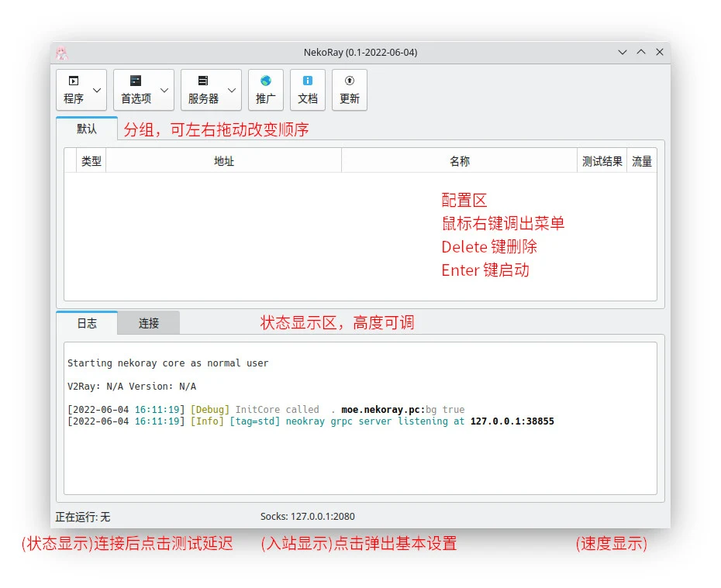721x588 pixels.
Task: Switch to the 日志 log tab
Action: point(87,323)
